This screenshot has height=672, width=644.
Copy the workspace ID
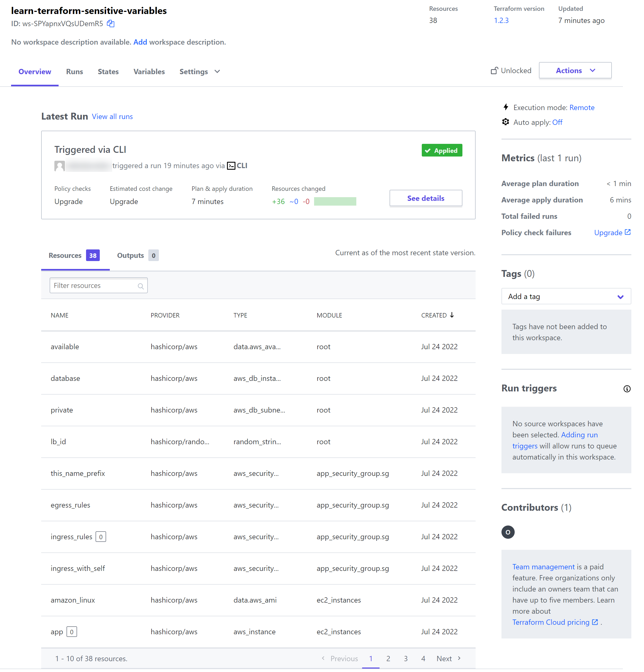(110, 23)
